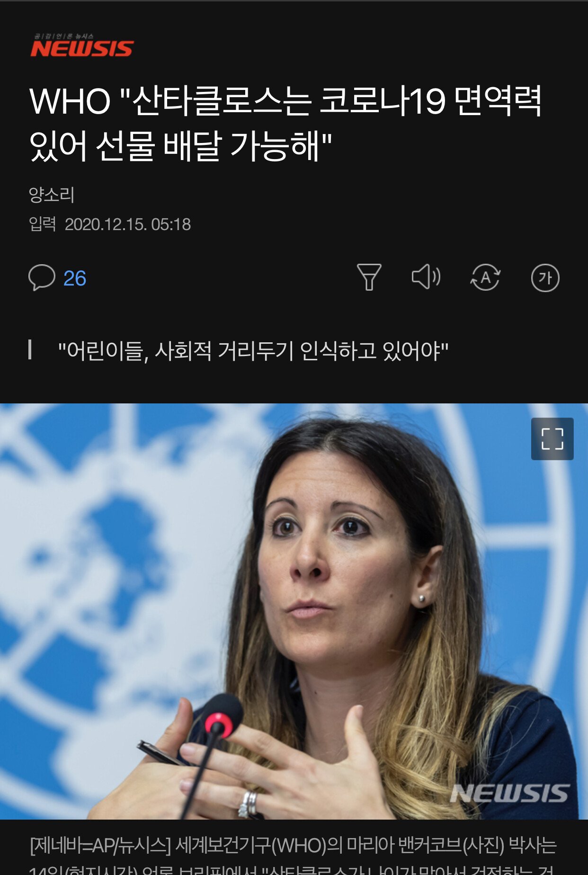Expand the photo with the fullscreen icon
588x875 pixels.
[552, 439]
